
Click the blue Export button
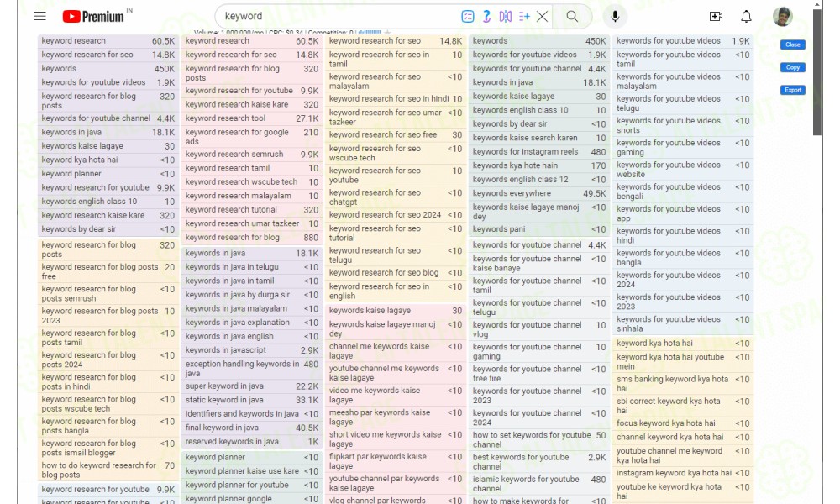point(793,90)
